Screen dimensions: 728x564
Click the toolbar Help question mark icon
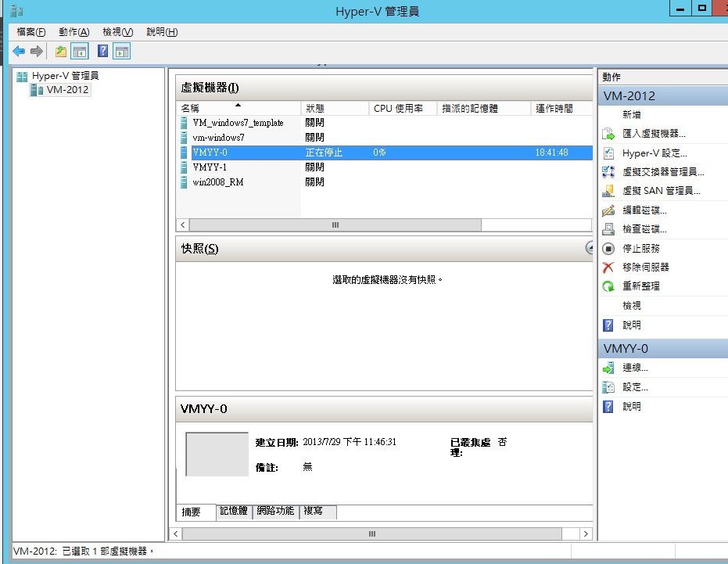point(102,51)
